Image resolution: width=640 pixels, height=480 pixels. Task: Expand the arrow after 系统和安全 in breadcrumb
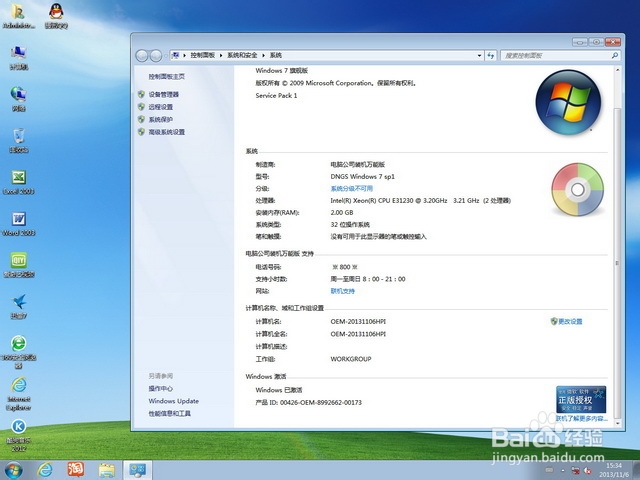click(263, 56)
